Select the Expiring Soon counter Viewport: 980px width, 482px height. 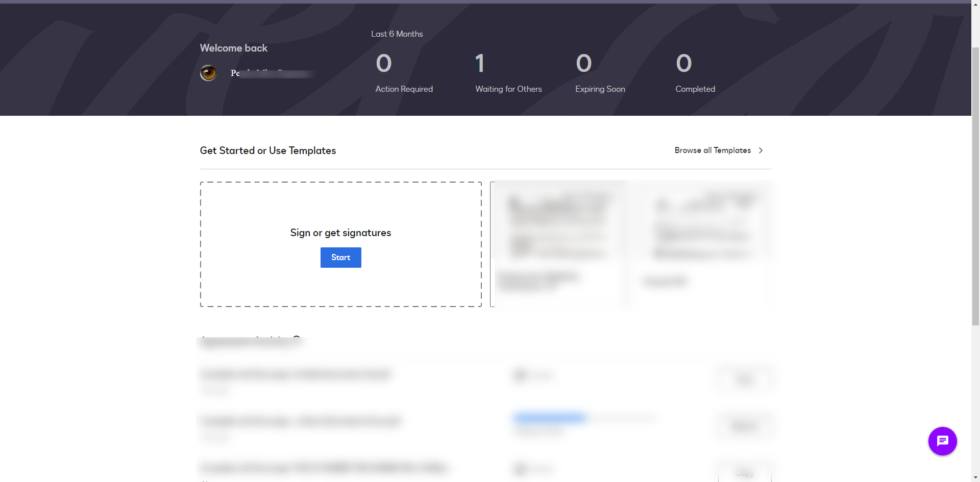click(584, 64)
